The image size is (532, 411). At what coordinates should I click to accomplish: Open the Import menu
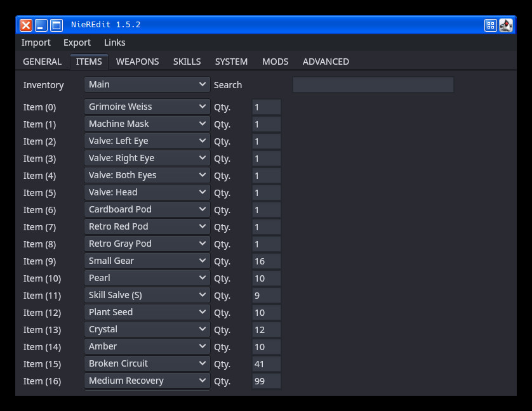click(36, 42)
